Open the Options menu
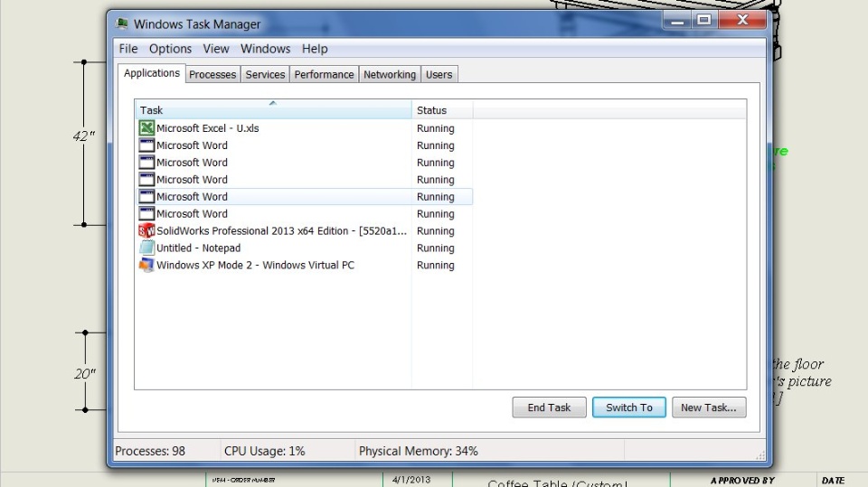 170,49
